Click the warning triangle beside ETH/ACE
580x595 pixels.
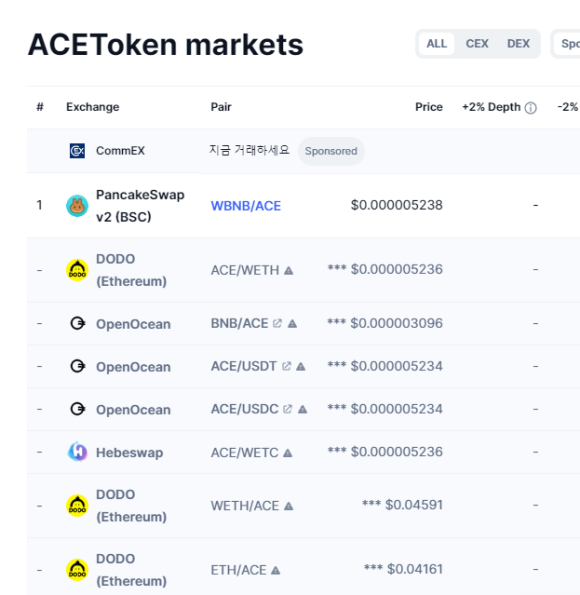point(276,570)
